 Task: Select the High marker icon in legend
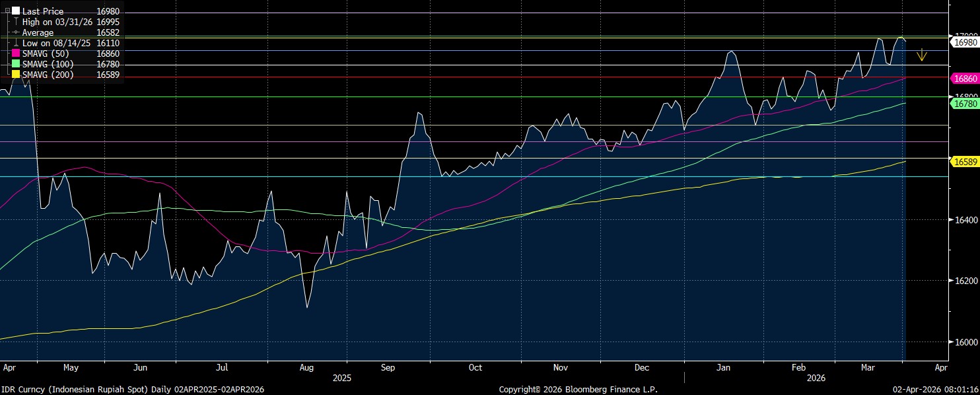pos(16,22)
